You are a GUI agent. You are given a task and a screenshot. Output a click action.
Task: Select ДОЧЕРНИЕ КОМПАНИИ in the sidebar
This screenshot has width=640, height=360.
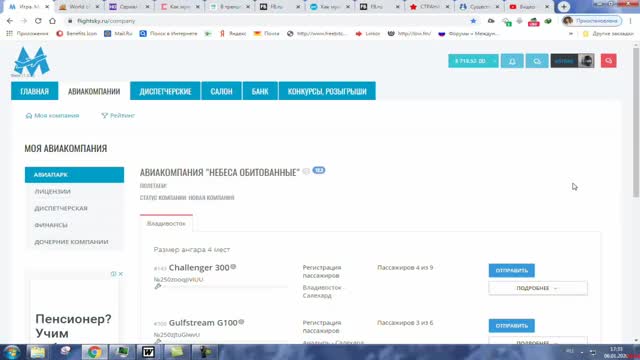click(x=74, y=242)
